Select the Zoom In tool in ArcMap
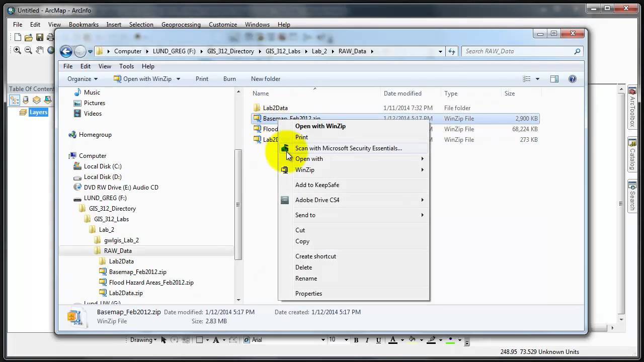This screenshot has height=362, width=644. (x=17, y=50)
